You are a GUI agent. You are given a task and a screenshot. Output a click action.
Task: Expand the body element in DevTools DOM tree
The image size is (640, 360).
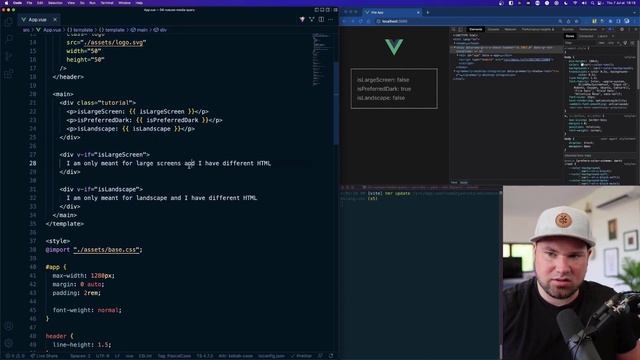click(x=454, y=47)
